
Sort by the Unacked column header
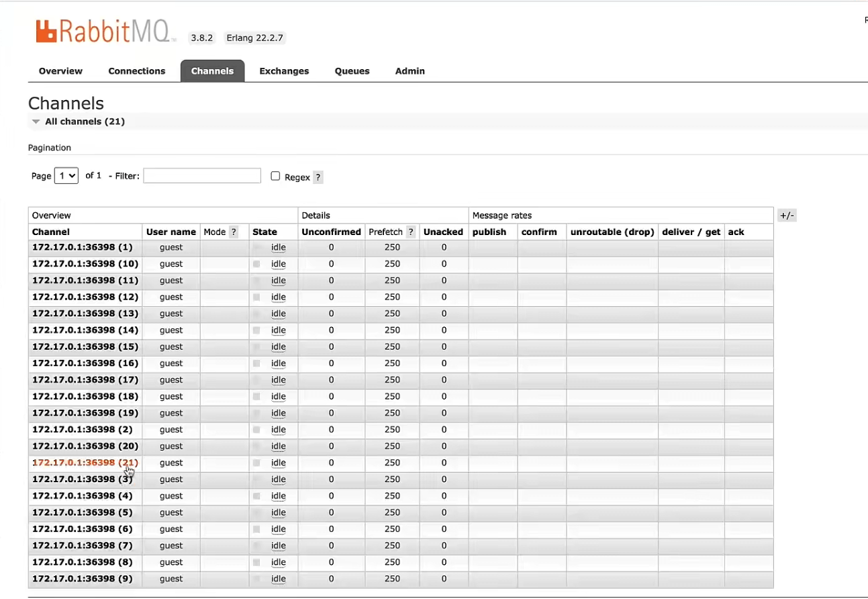pyautogui.click(x=443, y=232)
